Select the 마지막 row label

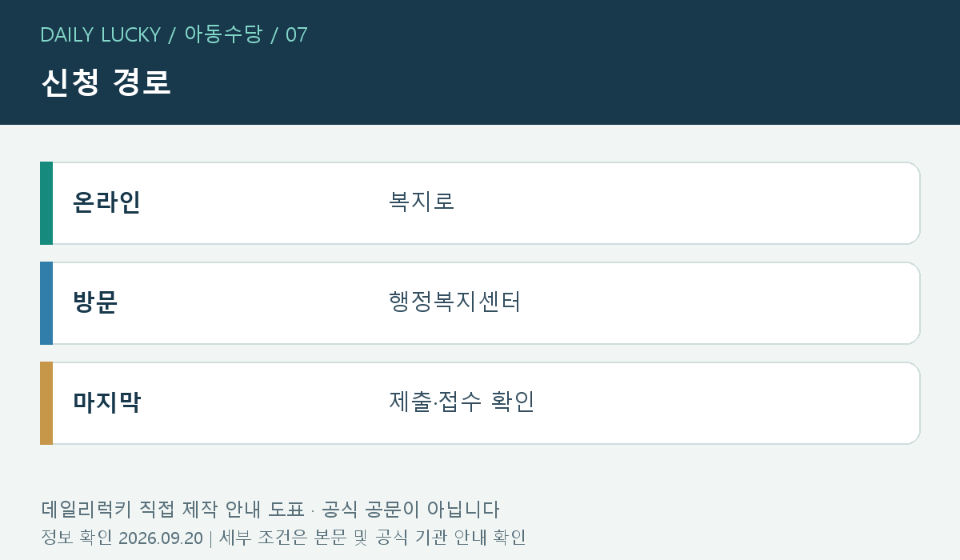pos(106,402)
